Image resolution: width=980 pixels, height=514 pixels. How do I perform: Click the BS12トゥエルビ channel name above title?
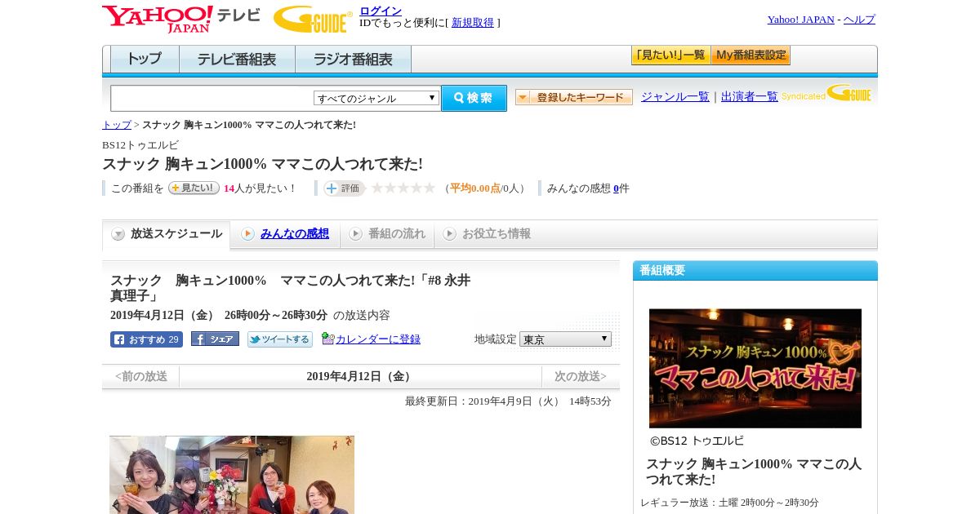pyautogui.click(x=140, y=145)
